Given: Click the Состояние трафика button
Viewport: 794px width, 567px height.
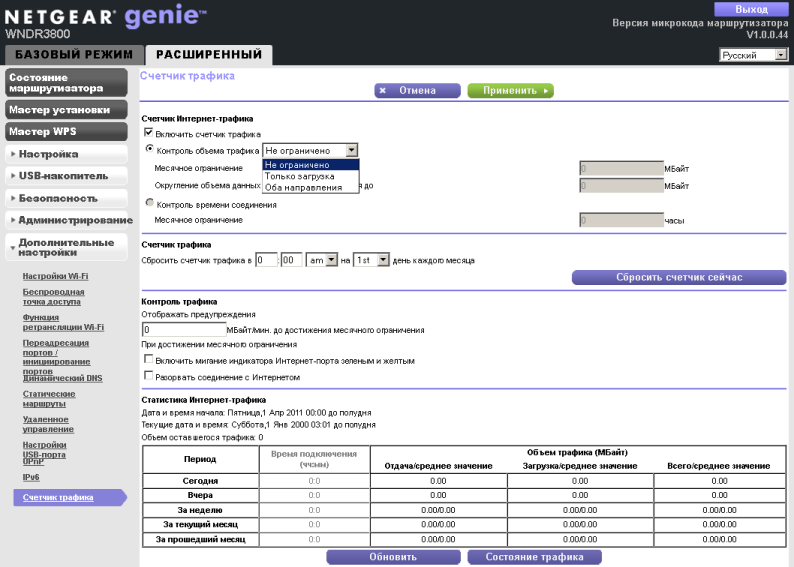Looking at the screenshot, I should (534, 557).
